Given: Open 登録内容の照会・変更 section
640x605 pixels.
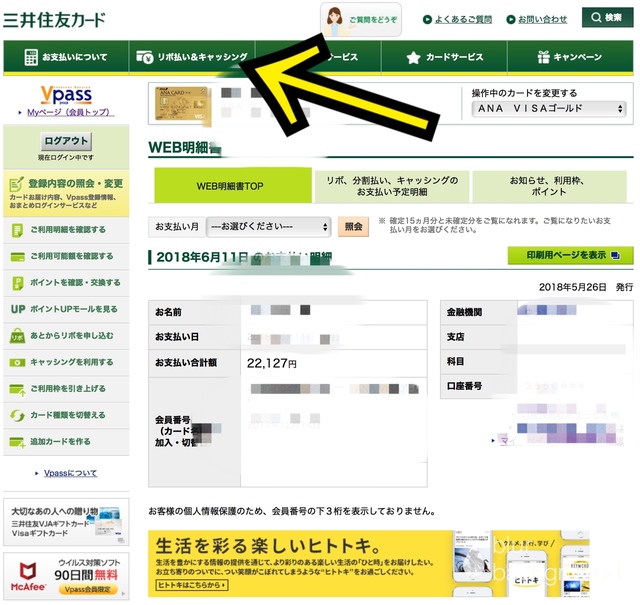Looking at the screenshot, I should coord(66,193).
